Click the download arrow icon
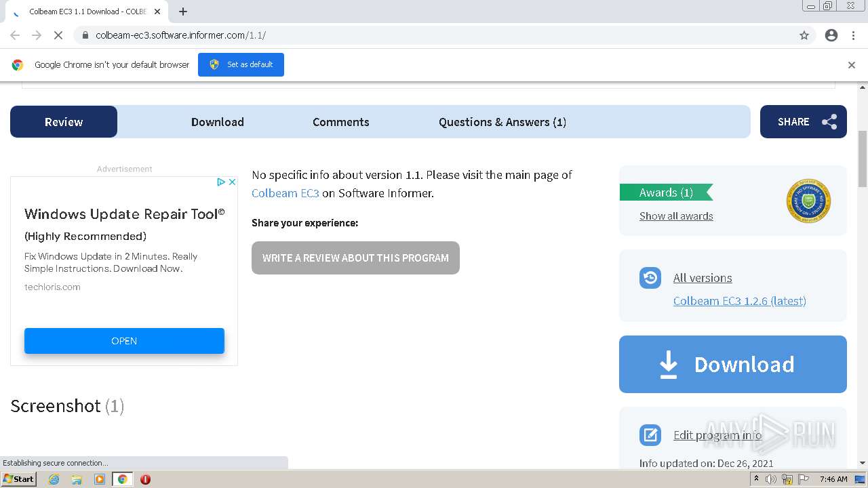This screenshot has width=868, height=488. tap(669, 364)
